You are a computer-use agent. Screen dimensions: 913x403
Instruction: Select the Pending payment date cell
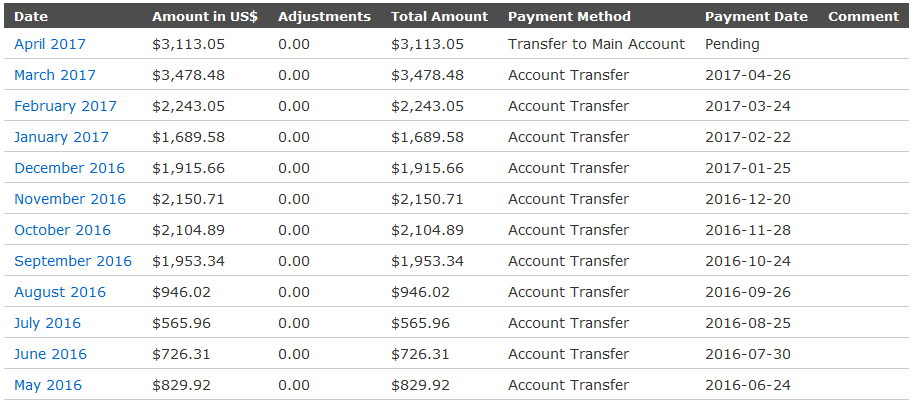[x=732, y=44]
